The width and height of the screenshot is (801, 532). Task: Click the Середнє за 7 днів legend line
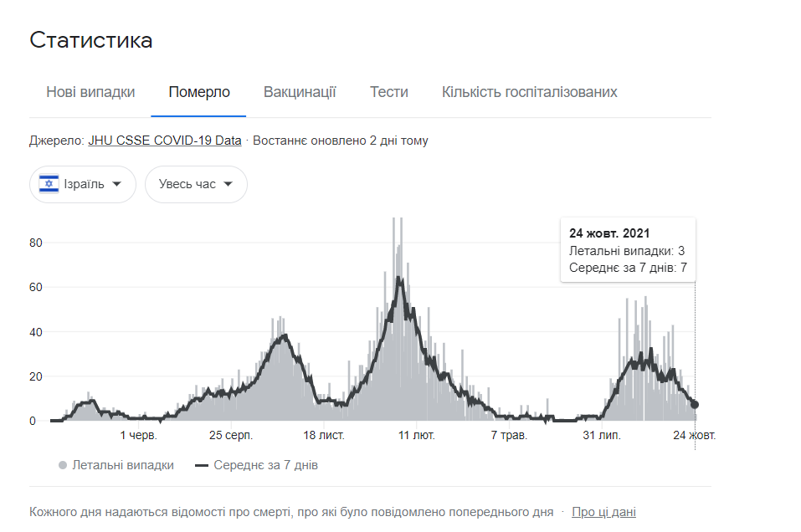pos(202,465)
